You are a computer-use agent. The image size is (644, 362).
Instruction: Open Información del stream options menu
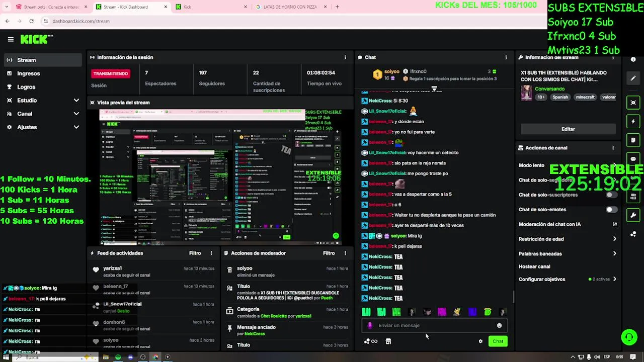click(x=613, y=57)
